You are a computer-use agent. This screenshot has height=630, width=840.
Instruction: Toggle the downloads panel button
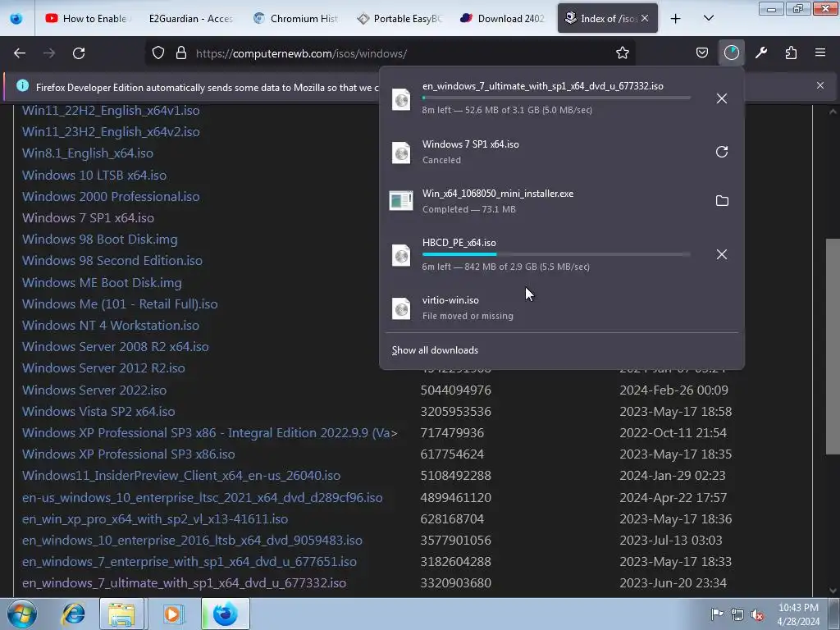coord(731,53)
